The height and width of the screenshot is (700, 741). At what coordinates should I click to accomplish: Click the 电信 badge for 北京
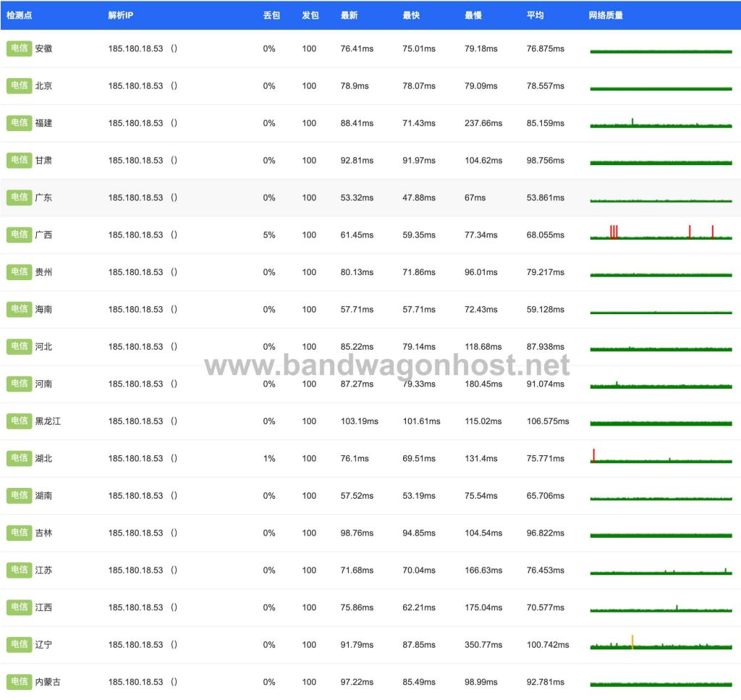click(19, 85)
